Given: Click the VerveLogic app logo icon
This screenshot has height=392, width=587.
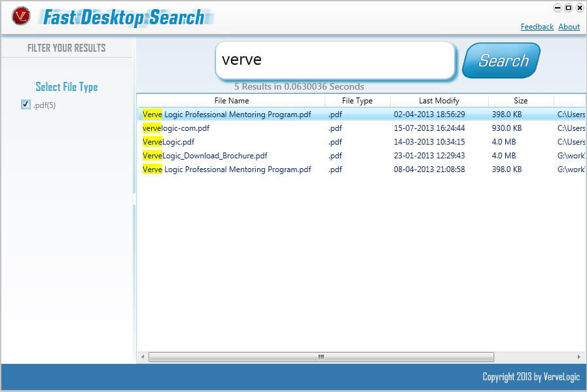Looking at the screenshot, I should 21,16.
